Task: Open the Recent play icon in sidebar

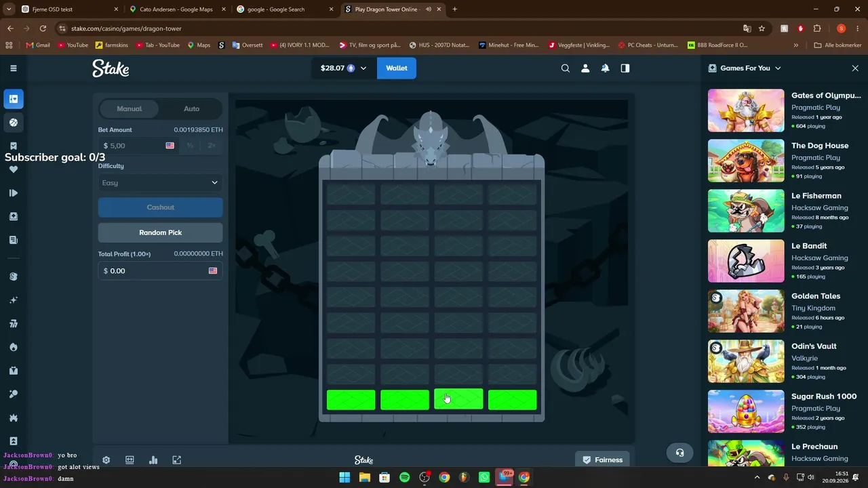Action: point(14,193)
